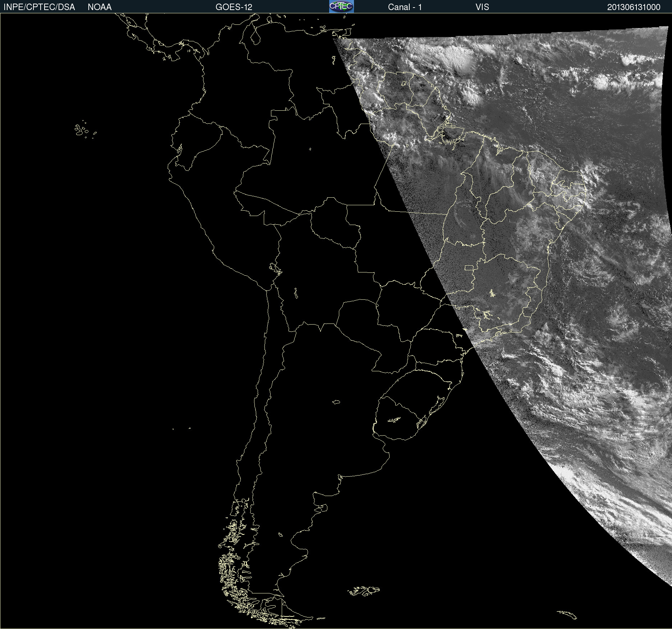Click the VIS channel label
This screenshot has width=672, height=629.
tap(482, 7)
